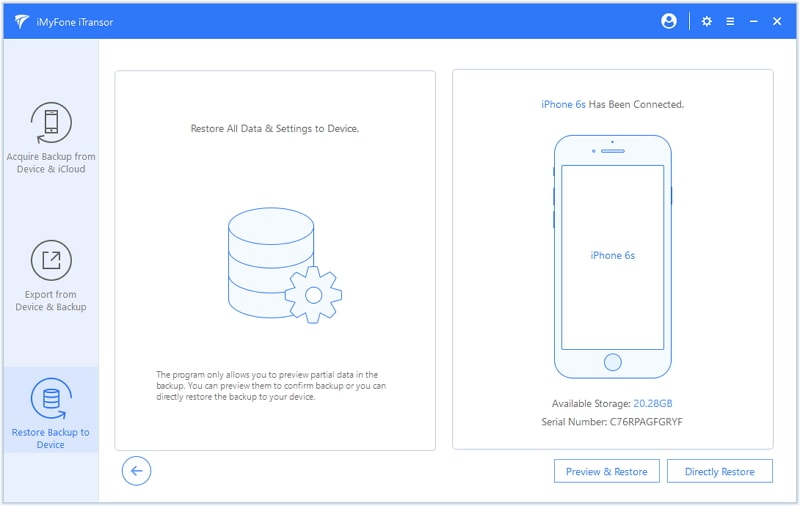Switch to Acquire Backup from Device & iCloud
The width and height of the screenshot is (800, 506).
[51, 162]
